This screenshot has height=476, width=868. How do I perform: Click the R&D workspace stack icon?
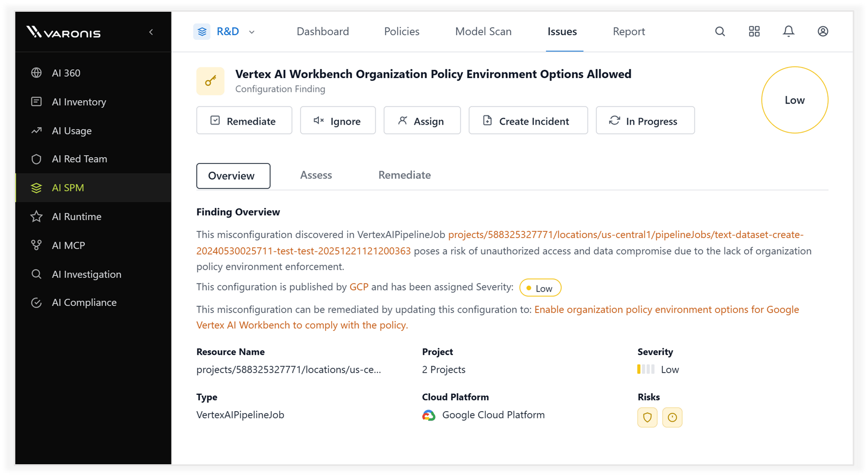202,32
